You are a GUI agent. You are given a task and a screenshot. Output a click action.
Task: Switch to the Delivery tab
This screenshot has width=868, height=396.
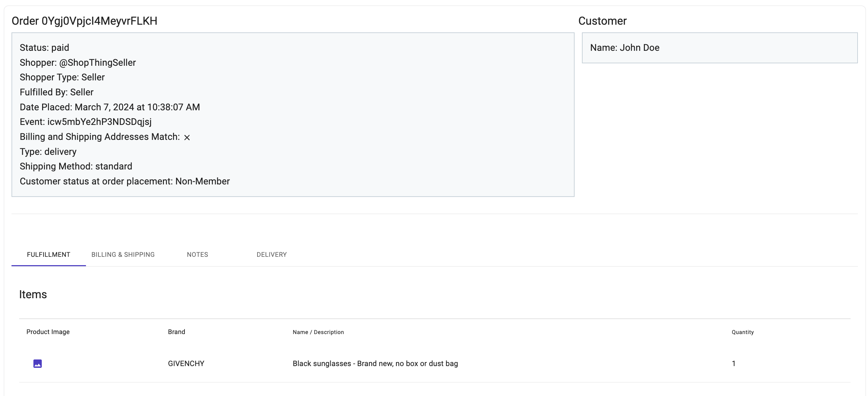pyautogui.click(x=271, y=254)
